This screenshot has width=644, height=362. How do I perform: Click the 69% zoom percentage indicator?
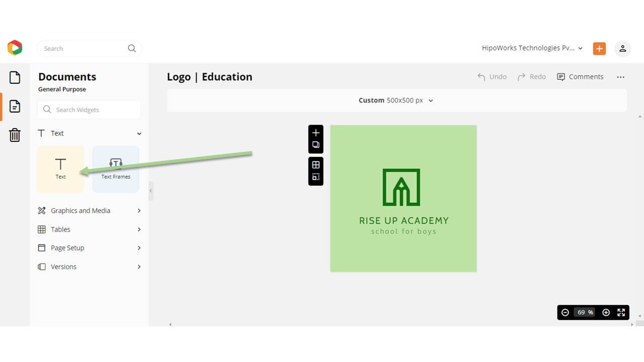583,312
